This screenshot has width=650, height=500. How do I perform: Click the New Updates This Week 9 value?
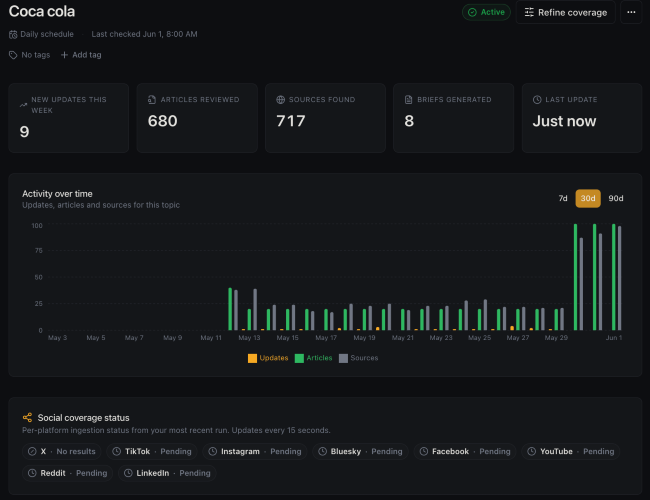click(x=24, y=132)
